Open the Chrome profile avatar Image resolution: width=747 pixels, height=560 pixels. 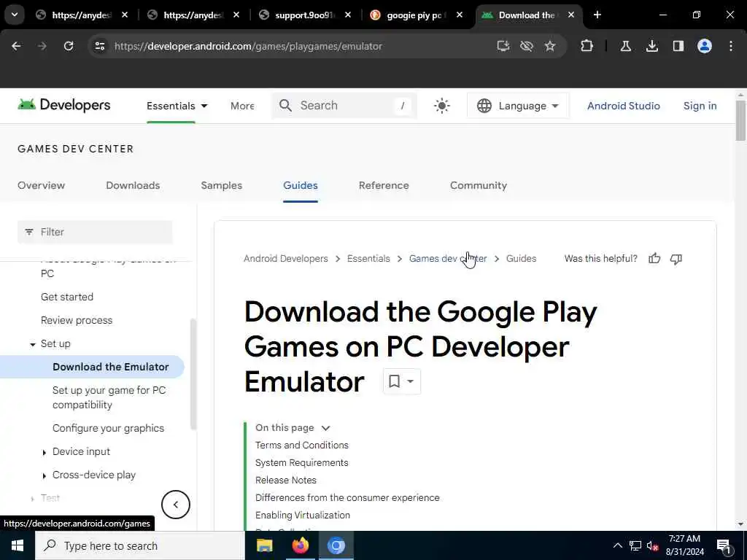click(705, 46)
